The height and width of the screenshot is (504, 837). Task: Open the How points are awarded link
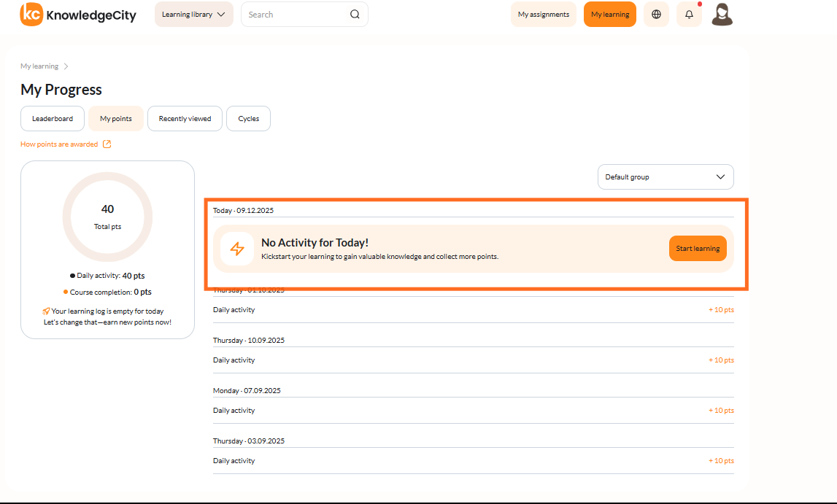pyautogui.click(x=59, y=144)
